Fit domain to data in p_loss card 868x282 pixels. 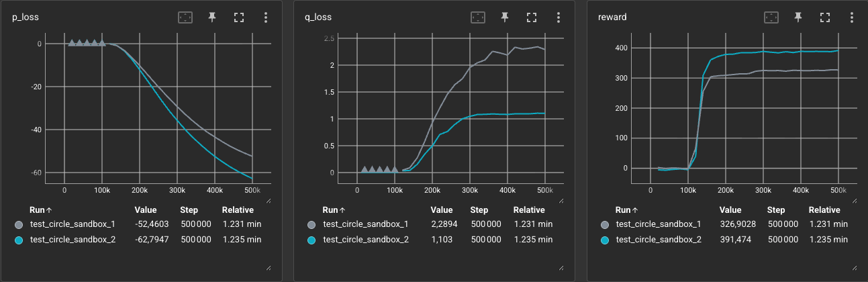(185, 17)
